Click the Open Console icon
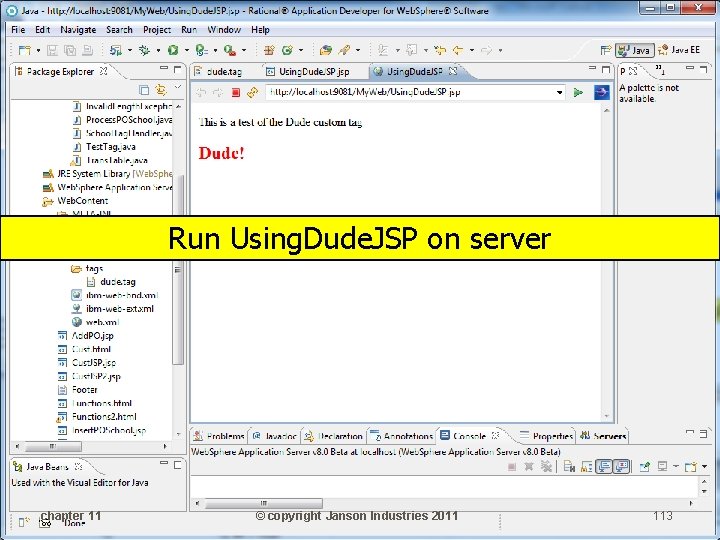Viewport: 720px width, 540px height. coord(690,467)
